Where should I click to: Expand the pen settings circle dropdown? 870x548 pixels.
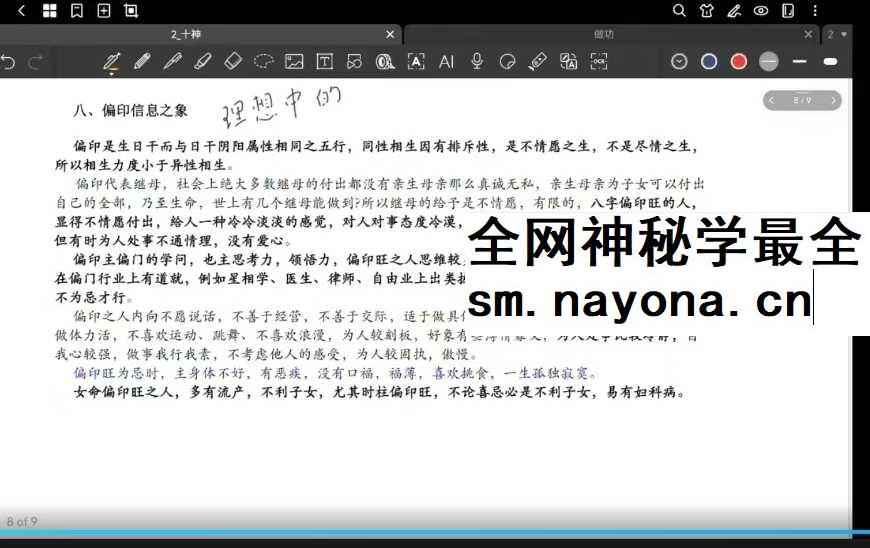(679, 61)
